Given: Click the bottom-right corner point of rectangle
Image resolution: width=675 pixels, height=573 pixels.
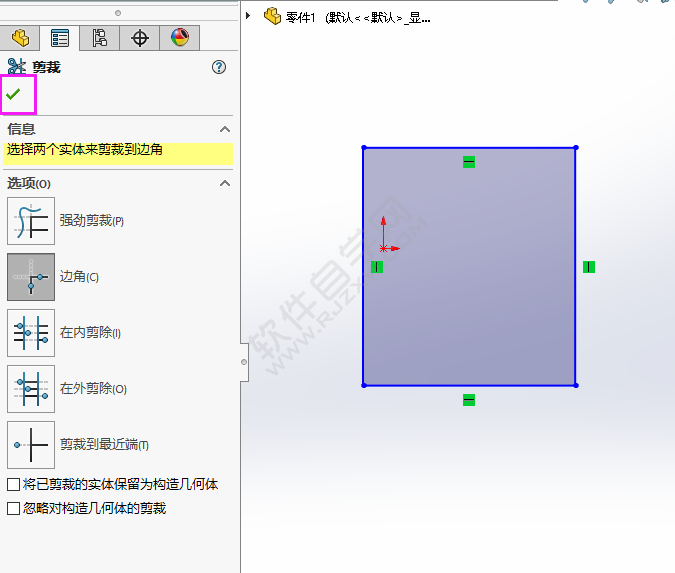Looking at the screenshot, I should (576, 385).
